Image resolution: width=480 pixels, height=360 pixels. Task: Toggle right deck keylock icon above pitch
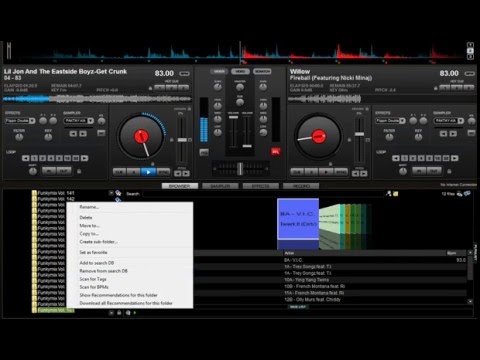click(x=367, y=109)
